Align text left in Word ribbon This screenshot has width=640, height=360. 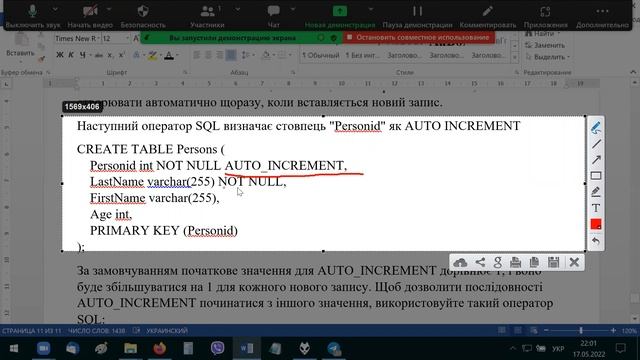point(197,55)
